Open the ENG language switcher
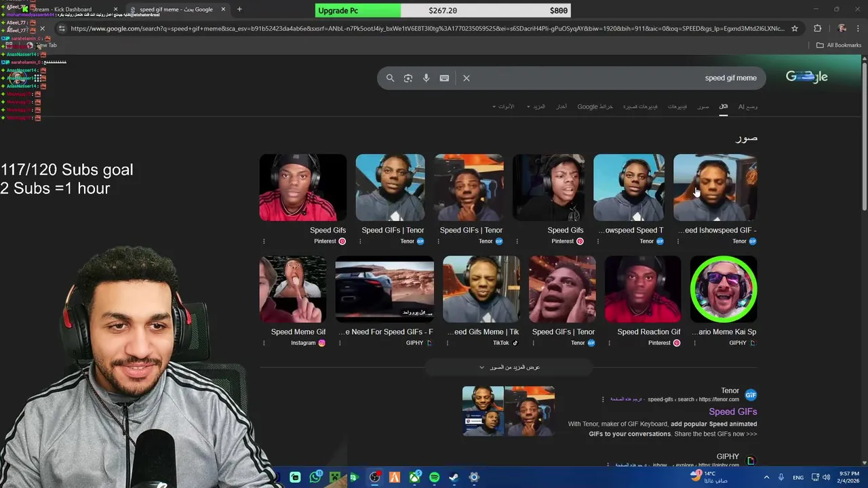Screen dimensions: 868x488 798,477
